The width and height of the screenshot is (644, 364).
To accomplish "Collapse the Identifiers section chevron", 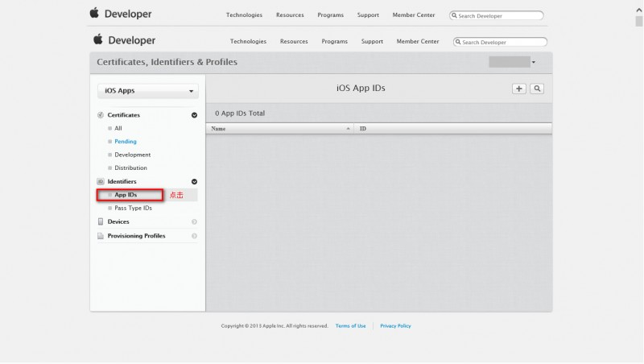I will pos(194,181).
